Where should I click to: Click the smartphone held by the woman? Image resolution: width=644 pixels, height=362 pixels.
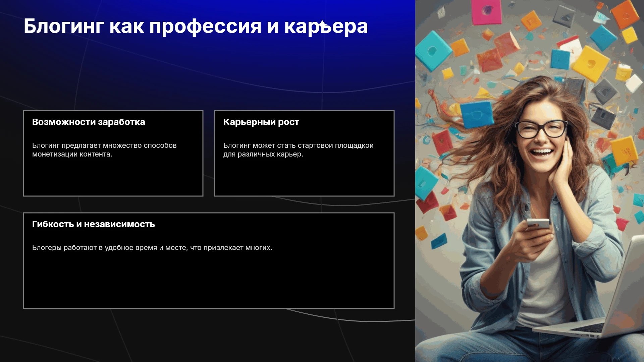538,224
